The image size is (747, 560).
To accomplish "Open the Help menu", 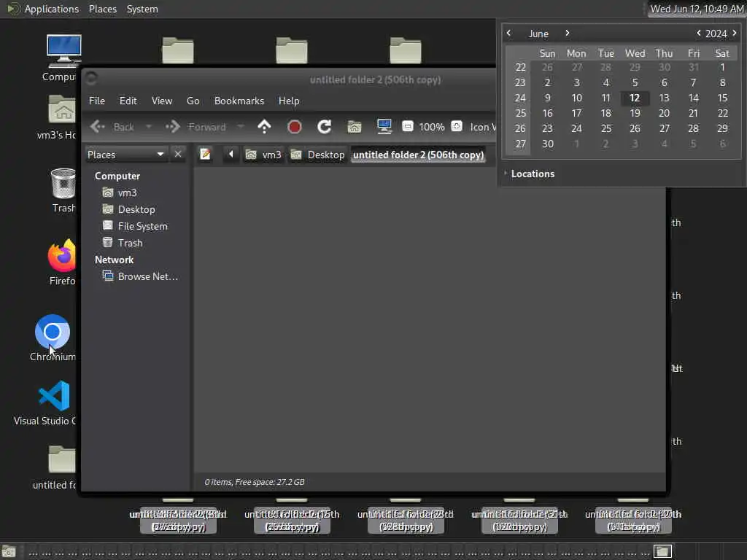I will (x=289, y=101).
